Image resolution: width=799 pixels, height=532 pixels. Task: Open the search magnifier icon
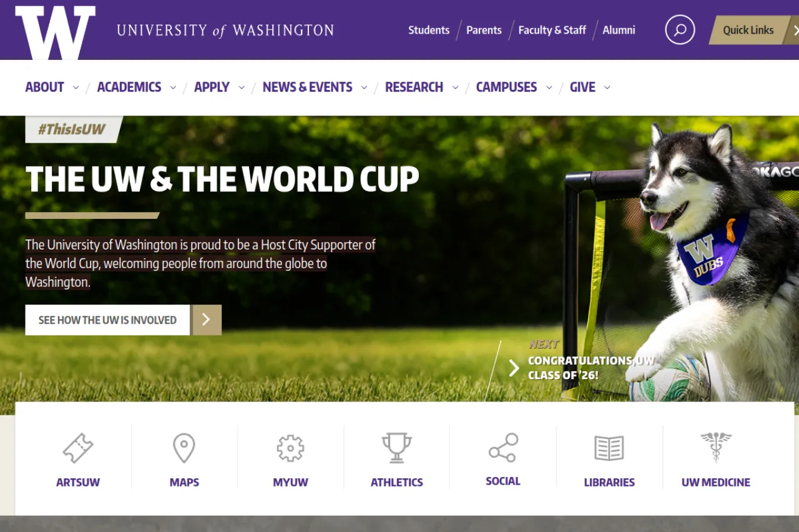click(x=680, y=30)
